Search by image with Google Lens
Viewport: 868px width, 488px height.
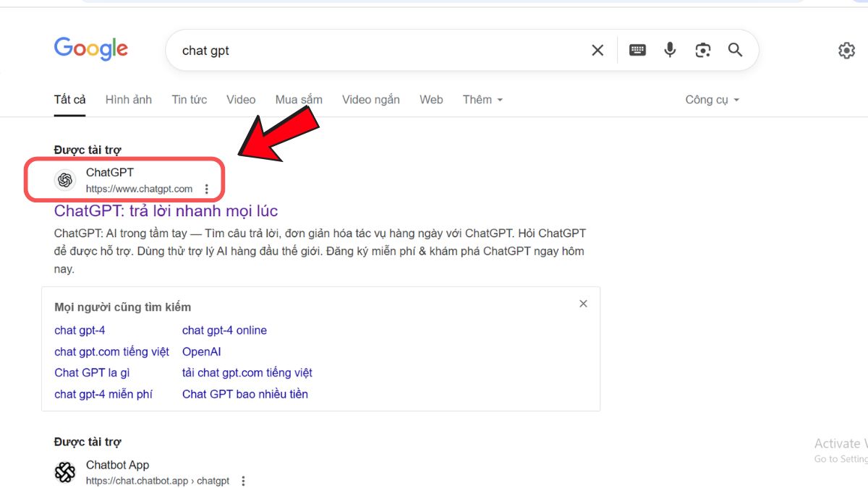point(703,50)
